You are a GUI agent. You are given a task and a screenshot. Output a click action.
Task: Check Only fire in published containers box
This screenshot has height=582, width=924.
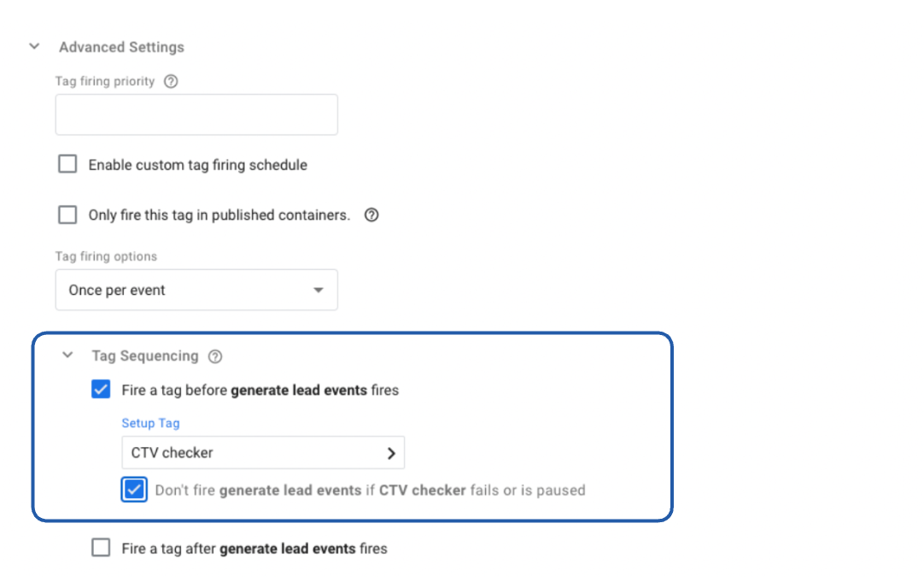click(67, 215)
